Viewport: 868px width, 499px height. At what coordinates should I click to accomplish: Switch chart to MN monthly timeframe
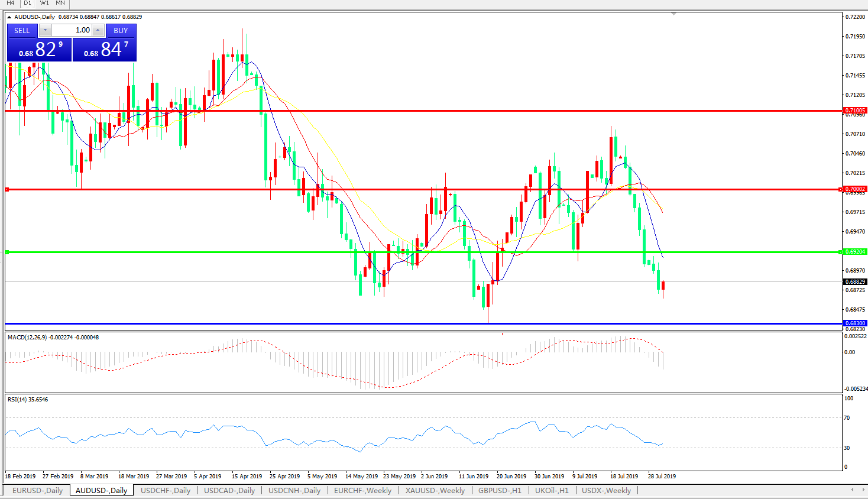[60, 3]
